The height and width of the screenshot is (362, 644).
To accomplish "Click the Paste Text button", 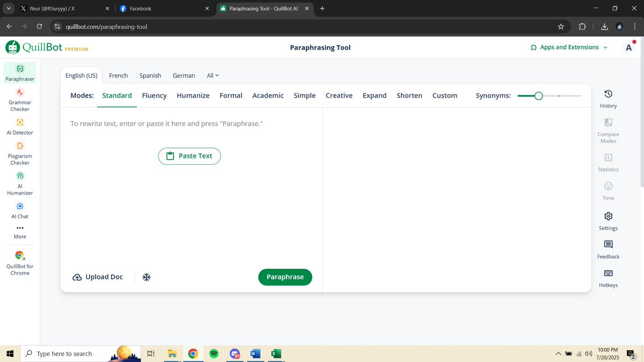I will tap(189, 156).
